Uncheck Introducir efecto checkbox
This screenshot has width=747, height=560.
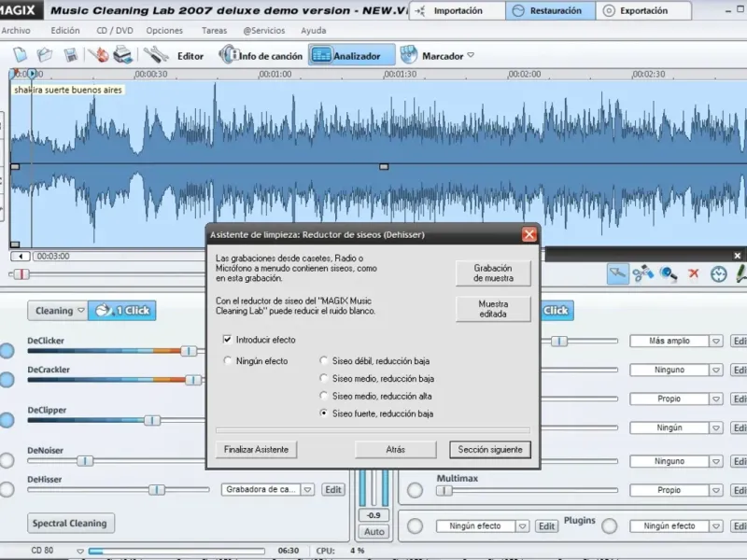(227, 340)
